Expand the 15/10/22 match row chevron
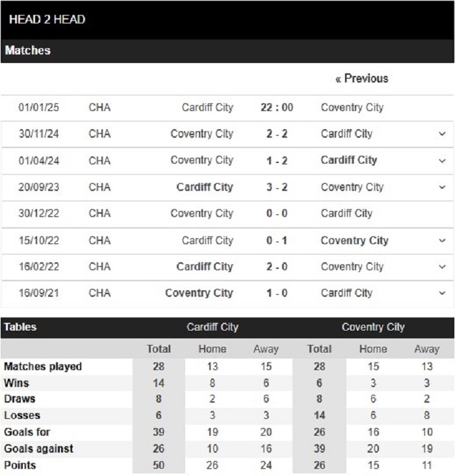The width and height of the screenshot is (455, 476). pos(442,241)
